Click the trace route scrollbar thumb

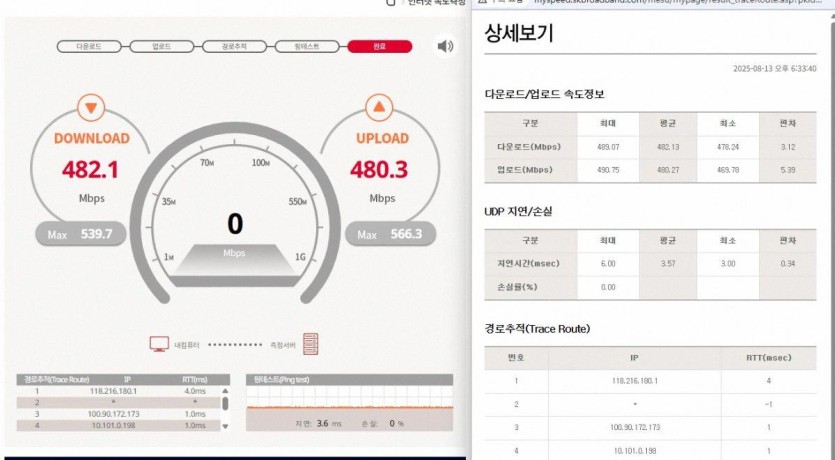pyautogui.click(x=225, y=403)
